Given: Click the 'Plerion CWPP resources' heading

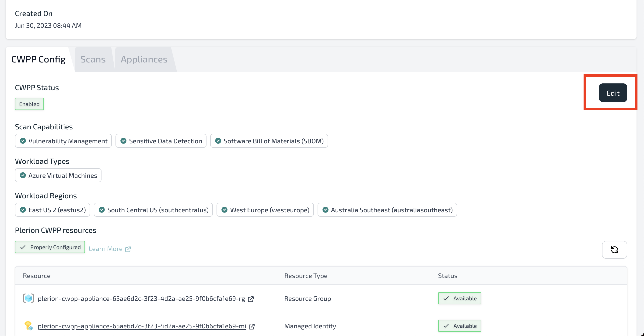Looking at the screenshot, I should pos(56,230).
